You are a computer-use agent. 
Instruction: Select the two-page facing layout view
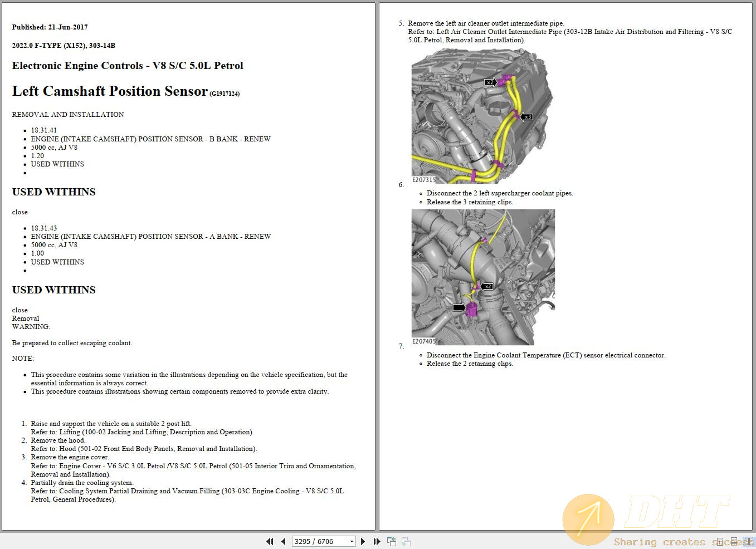(749, 541)
